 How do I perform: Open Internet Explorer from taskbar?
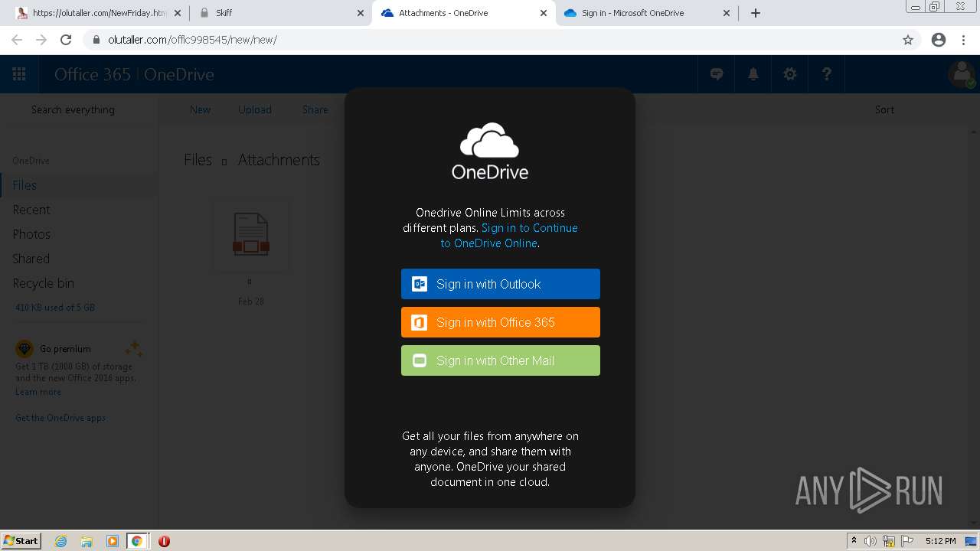[x=61, y=541]
